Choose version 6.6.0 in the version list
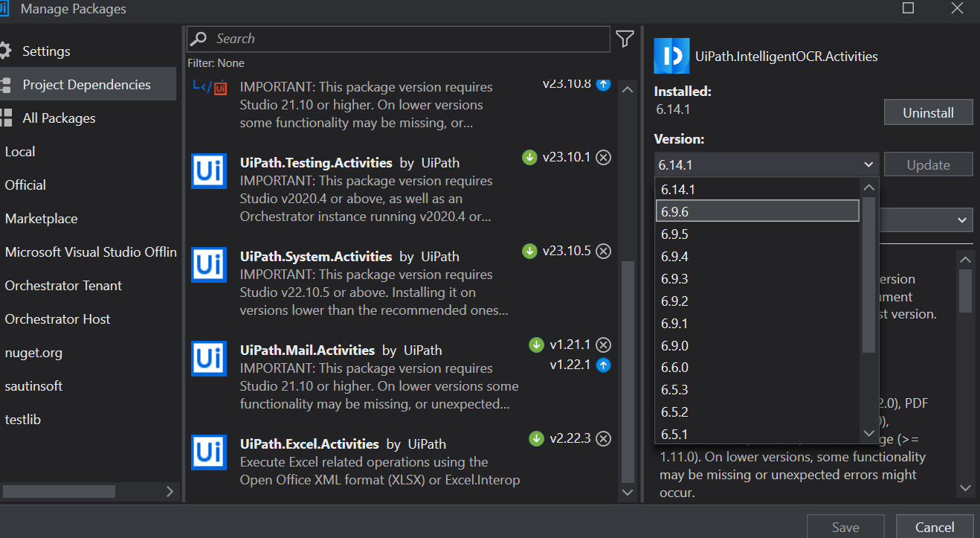 [x=757, y=368]
